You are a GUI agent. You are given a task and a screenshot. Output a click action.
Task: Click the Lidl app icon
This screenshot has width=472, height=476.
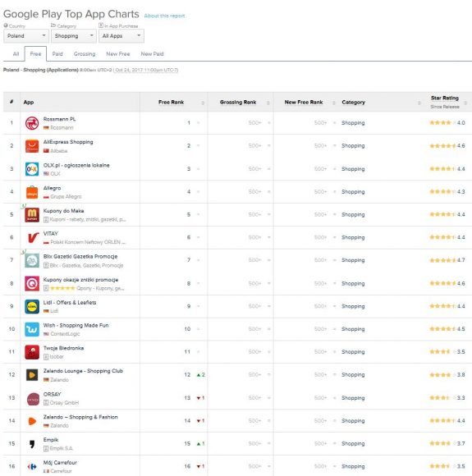pyautogui.click(x=32, y=306)
